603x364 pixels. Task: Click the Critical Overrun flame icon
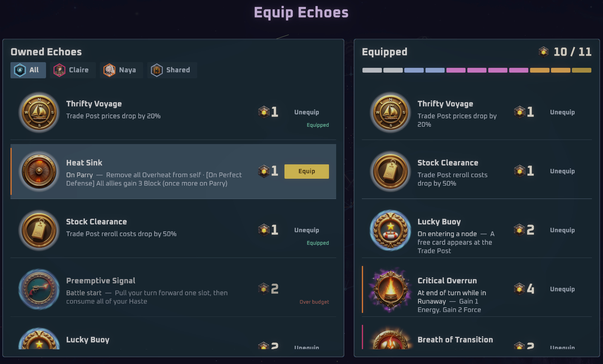(391, 289)
